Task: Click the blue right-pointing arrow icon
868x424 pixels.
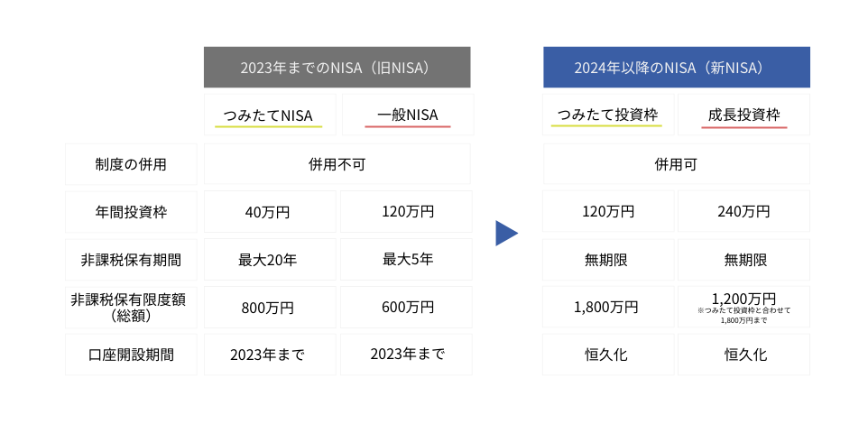Action: 506,234
